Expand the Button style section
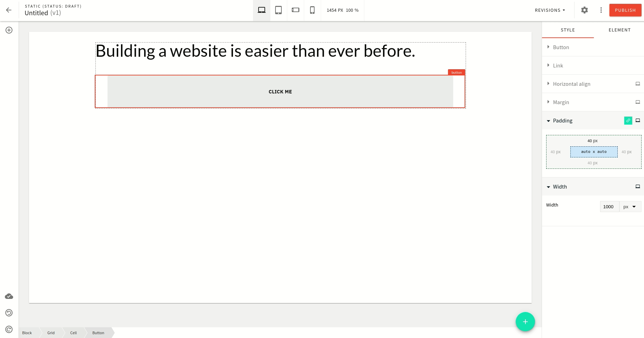The width and height of the screenshot is (644, 338). point(560,47)
